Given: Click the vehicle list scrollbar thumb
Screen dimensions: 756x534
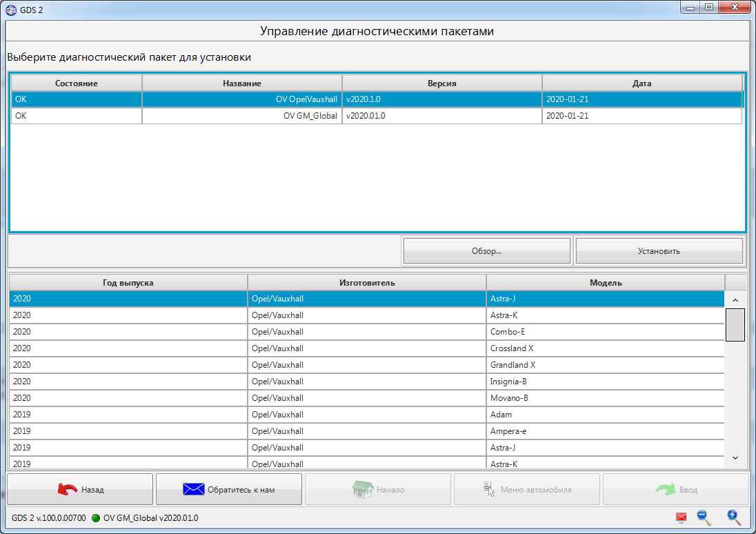Looking at the screenshot, I should coord(735,325).
